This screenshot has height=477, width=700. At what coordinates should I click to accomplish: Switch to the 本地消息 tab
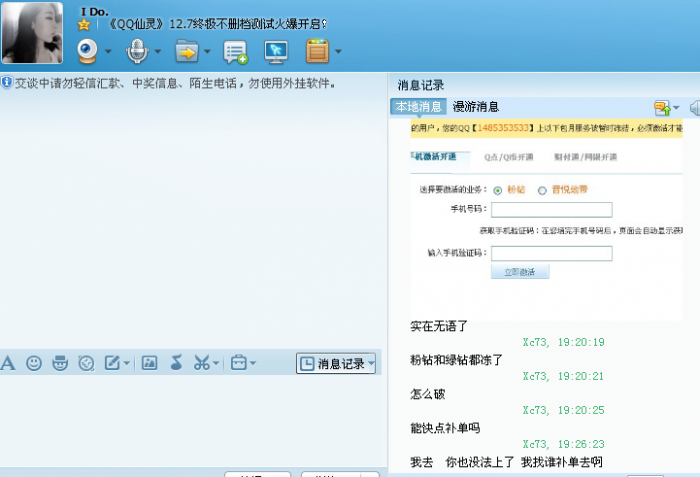pos(418,107)
